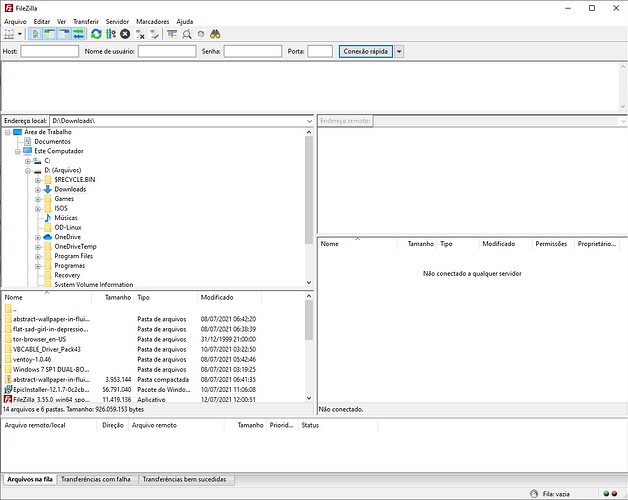Viewport: 628px width, 500px height.
Task: Click the refresh file lists icon
Action: [96, 34]
